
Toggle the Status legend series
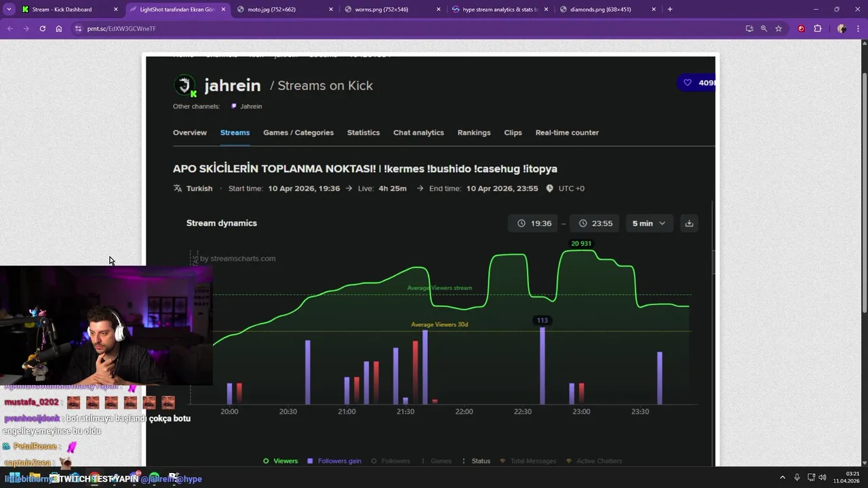coord(475,461)
